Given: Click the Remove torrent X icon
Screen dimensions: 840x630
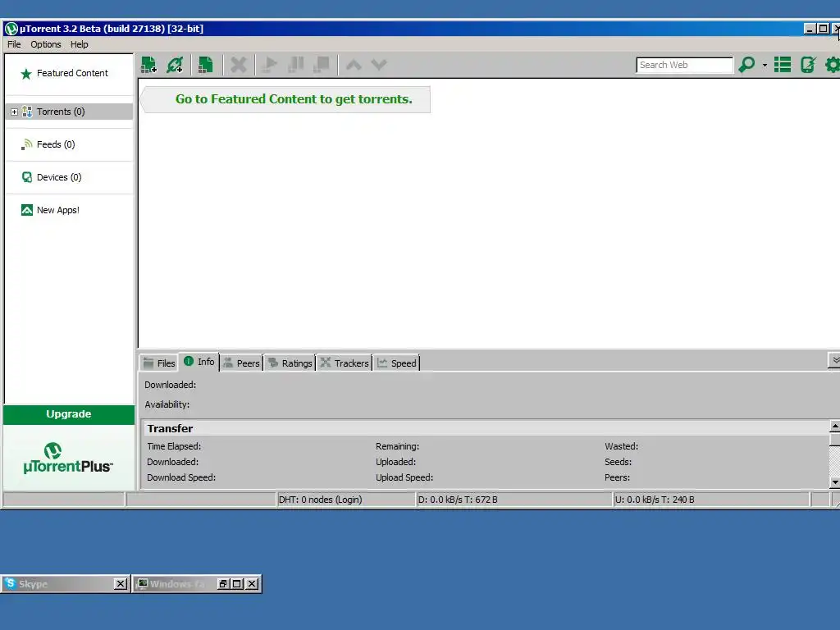Looking at the screenshot, I should point(239,65).
